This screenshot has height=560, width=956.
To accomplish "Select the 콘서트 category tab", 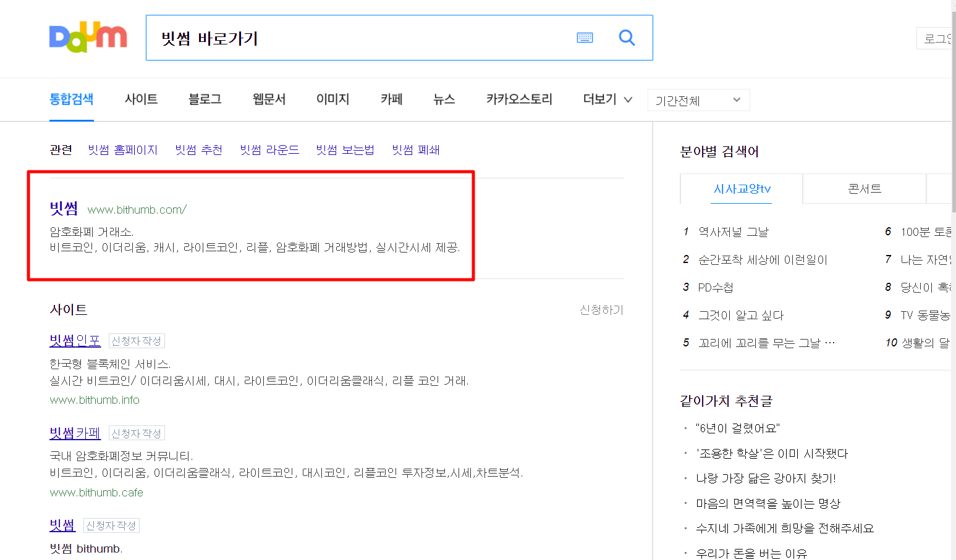I will tap(865, 189).
